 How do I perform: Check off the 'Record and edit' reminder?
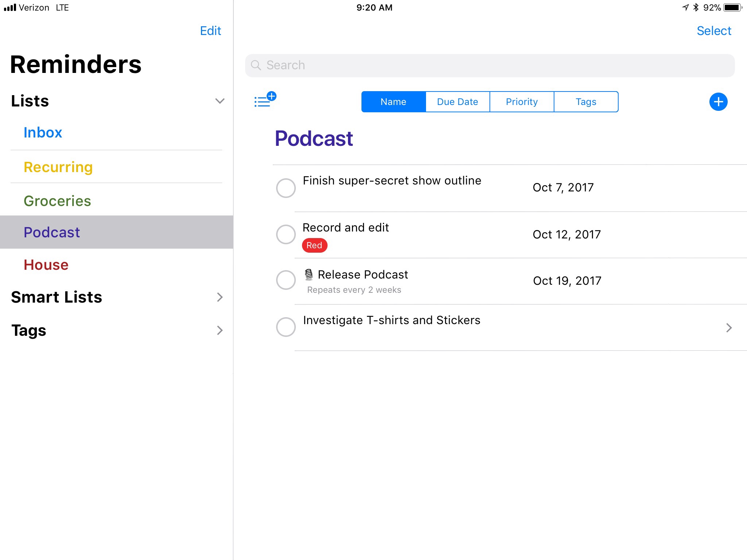coord(286,234)
